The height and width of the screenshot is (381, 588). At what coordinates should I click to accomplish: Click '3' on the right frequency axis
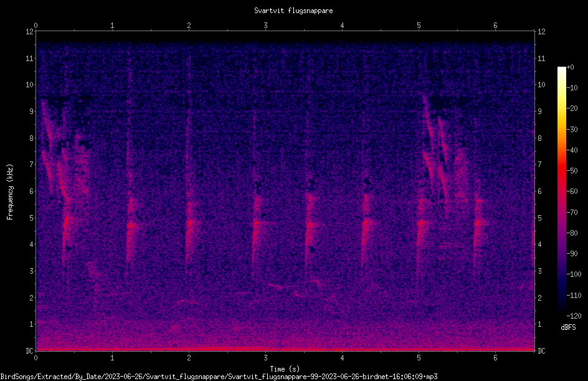[539, 271]
